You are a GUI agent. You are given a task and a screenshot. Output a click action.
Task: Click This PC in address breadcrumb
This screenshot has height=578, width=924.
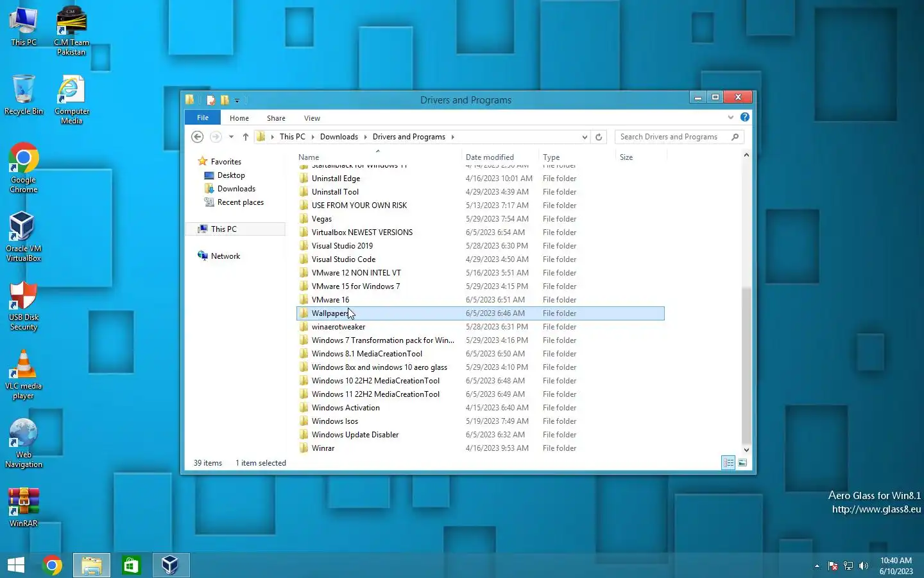click(293, 137)
